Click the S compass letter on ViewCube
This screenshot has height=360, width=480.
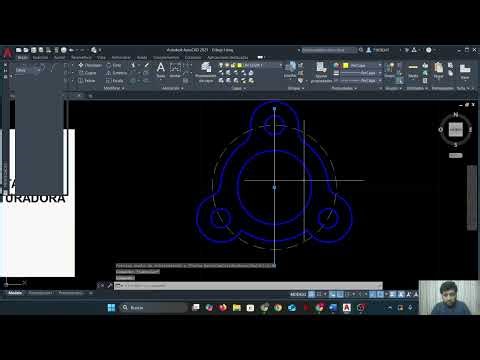[455, 145]
